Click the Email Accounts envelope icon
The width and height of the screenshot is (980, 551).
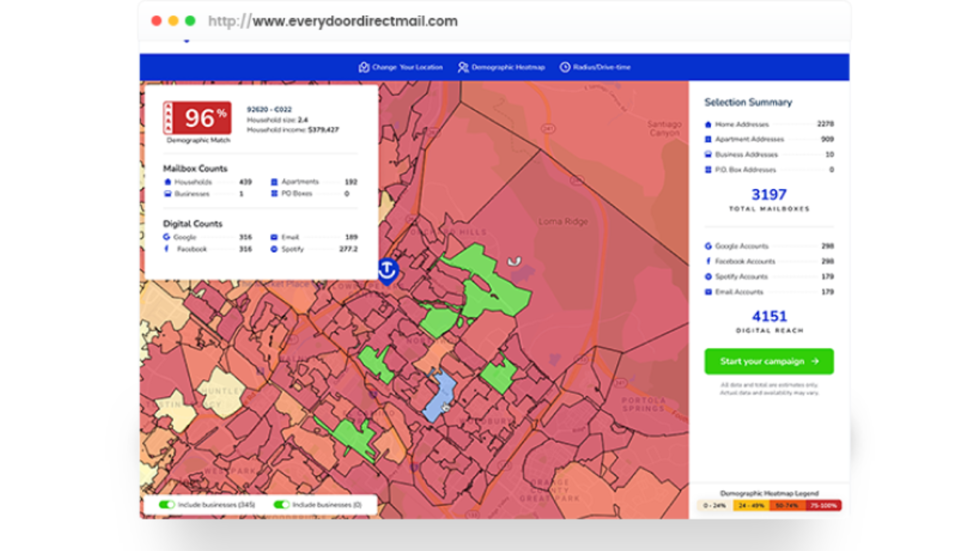click(708, 292)
